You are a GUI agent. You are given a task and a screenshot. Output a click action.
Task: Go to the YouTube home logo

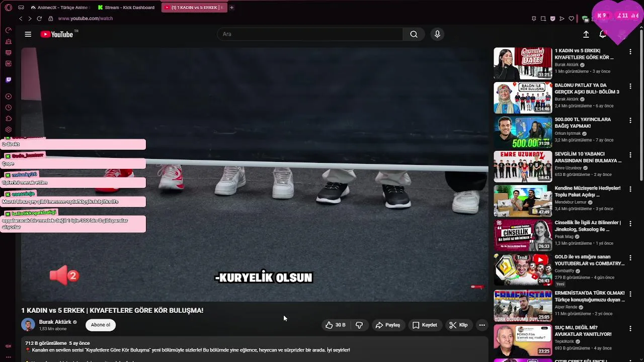click(57, 34)
